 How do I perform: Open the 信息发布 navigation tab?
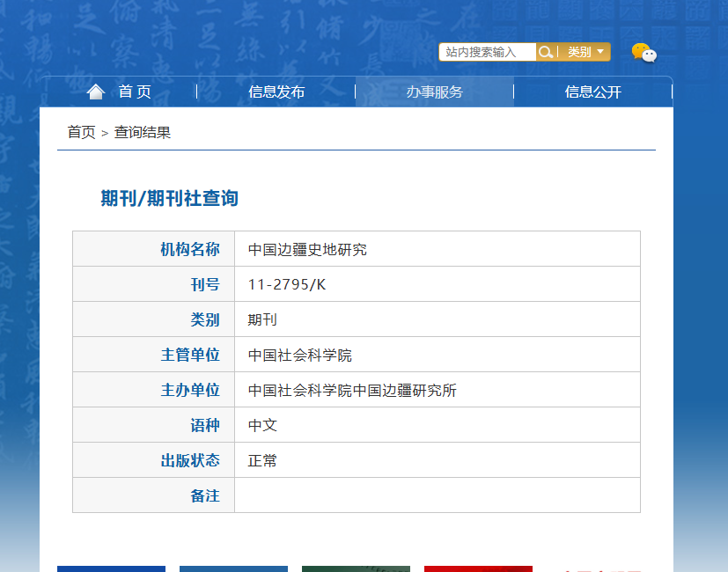click(x=276, y=92)
